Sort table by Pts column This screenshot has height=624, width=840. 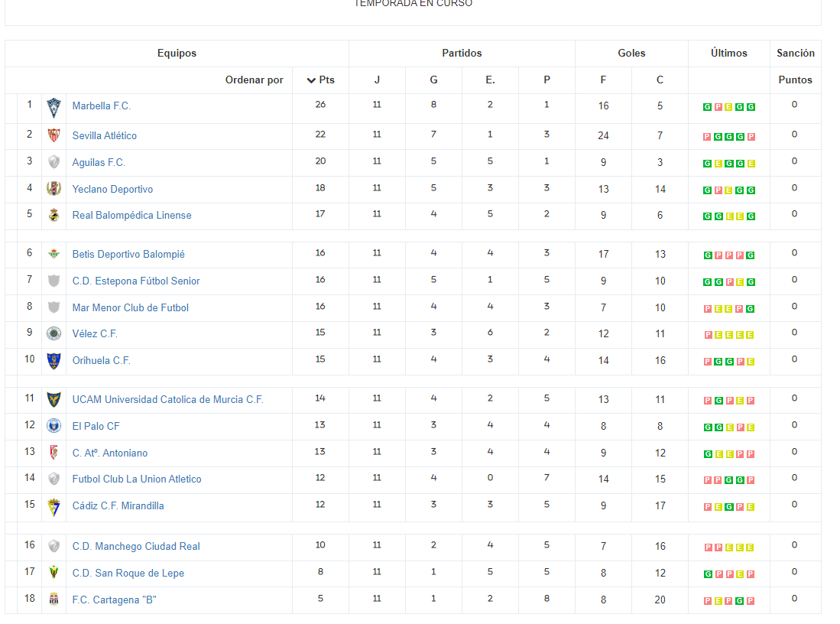321,80
